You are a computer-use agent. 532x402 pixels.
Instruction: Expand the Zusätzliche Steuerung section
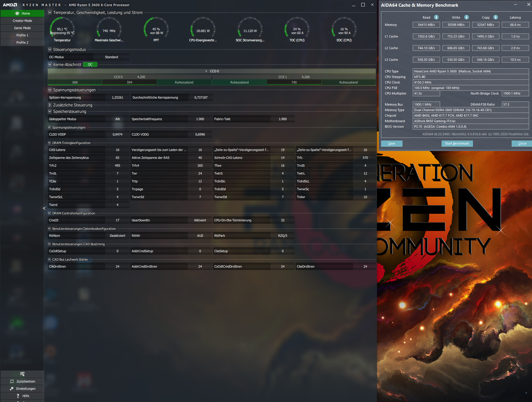point(50,105)
